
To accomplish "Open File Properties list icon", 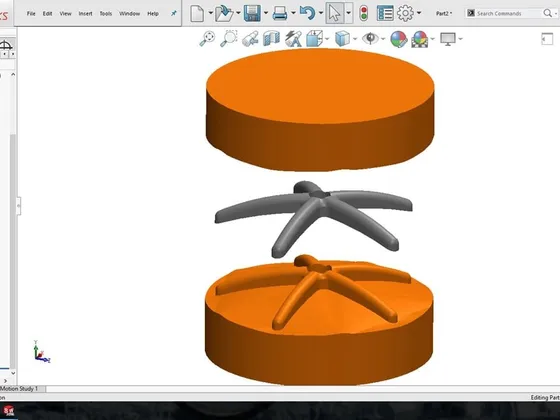I will point(385,14).
